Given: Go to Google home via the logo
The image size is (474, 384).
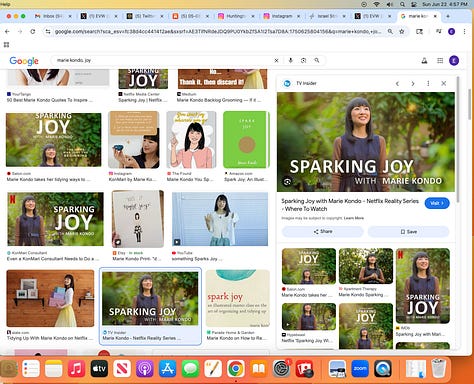Looking at the screenshot, I should (x=24, y=61).
